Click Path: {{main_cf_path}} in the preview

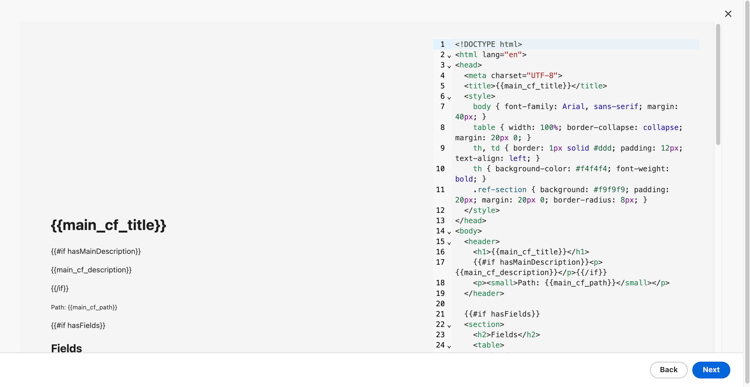[84, 307]
